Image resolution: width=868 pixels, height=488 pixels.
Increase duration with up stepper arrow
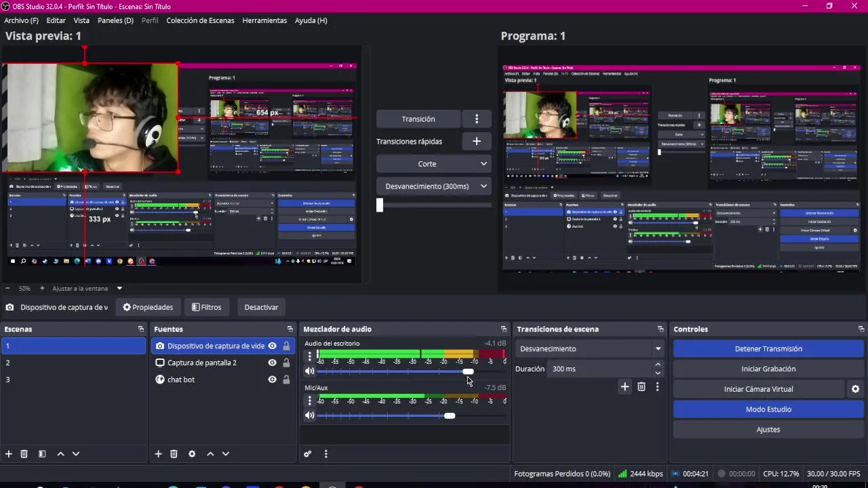[658, 365]
